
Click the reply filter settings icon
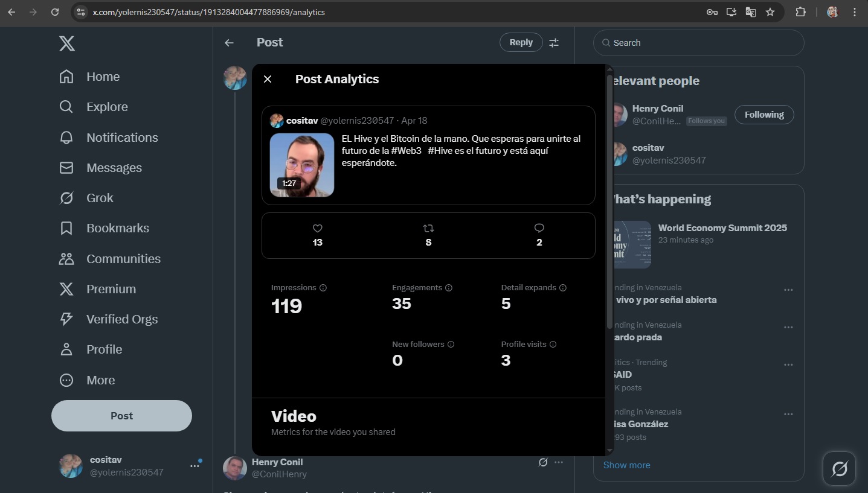point(554,43)
